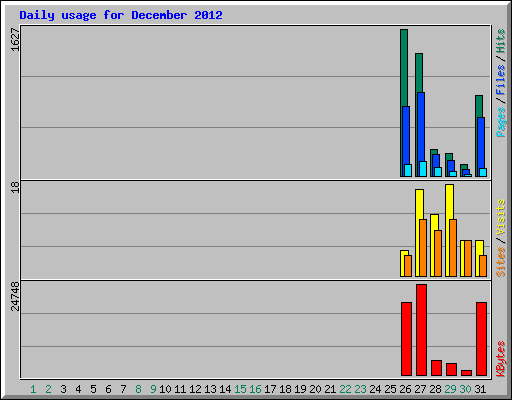Click the blue Files bar for day 26

point(406,135)
